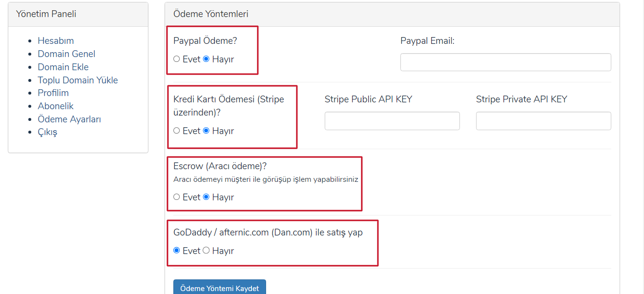The image size is (644, 294).
Task: Open Ödeme Ayarları in sidebar
Action: pos(69,119)
